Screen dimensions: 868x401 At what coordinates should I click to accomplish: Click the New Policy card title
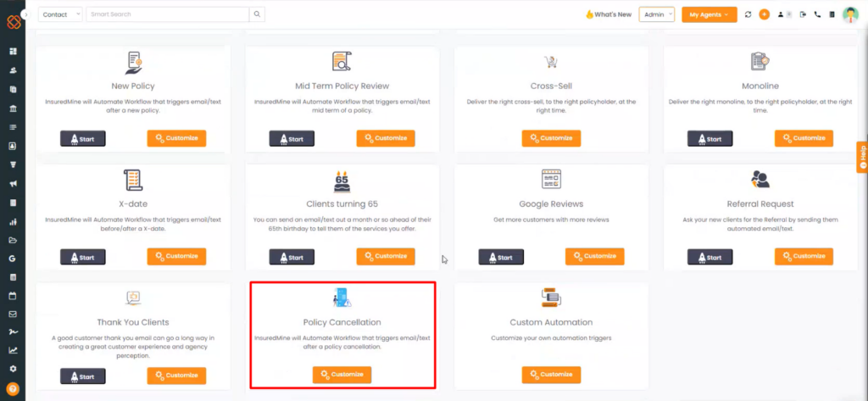coord(133,86)
